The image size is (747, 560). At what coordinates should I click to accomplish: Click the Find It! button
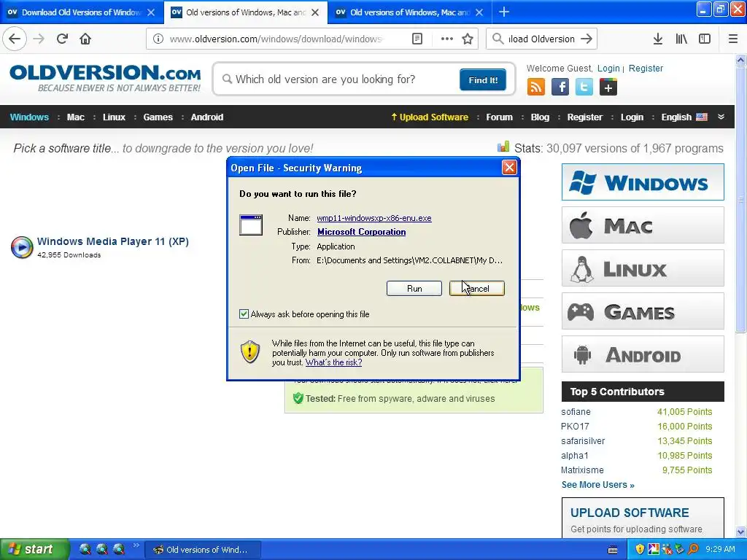click(483, 80)
